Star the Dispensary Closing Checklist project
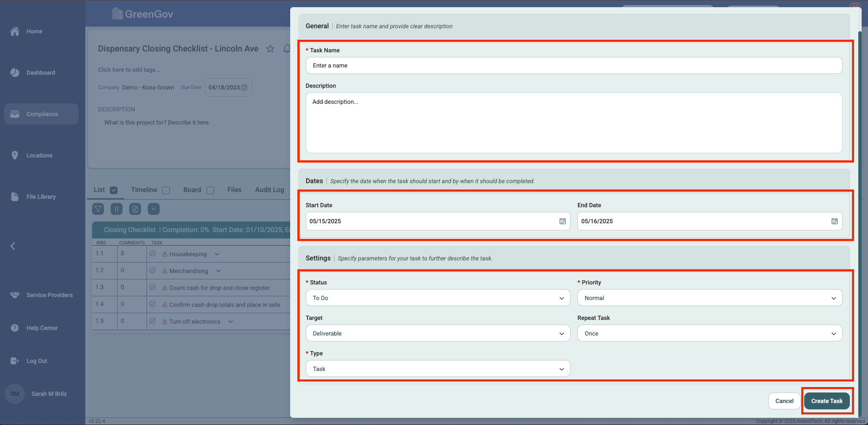 coord(270,49)
